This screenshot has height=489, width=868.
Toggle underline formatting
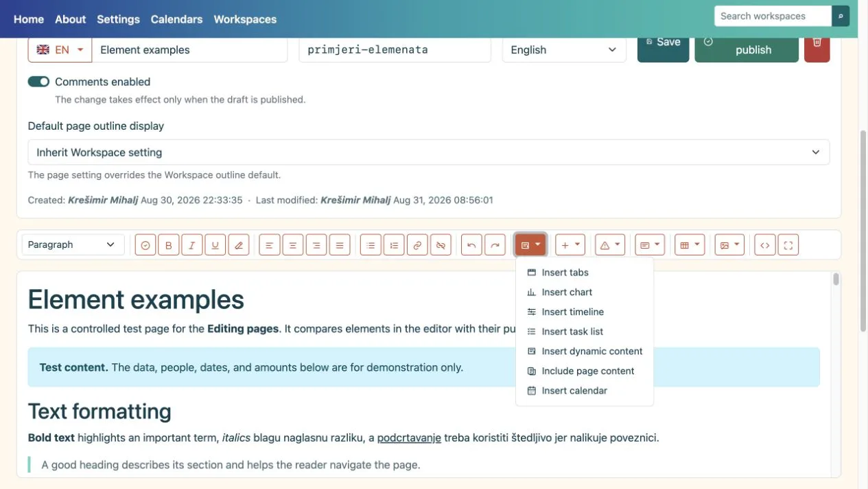215,245
